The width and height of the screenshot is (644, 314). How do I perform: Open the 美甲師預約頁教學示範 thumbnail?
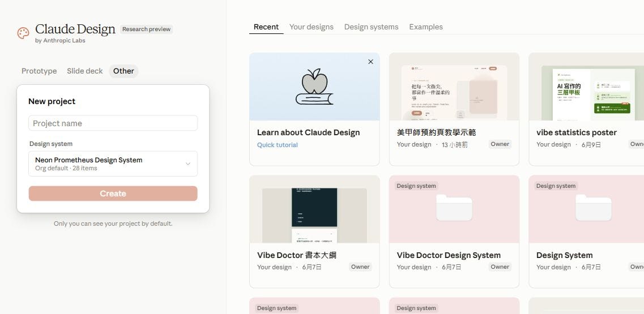pos(454,87)
